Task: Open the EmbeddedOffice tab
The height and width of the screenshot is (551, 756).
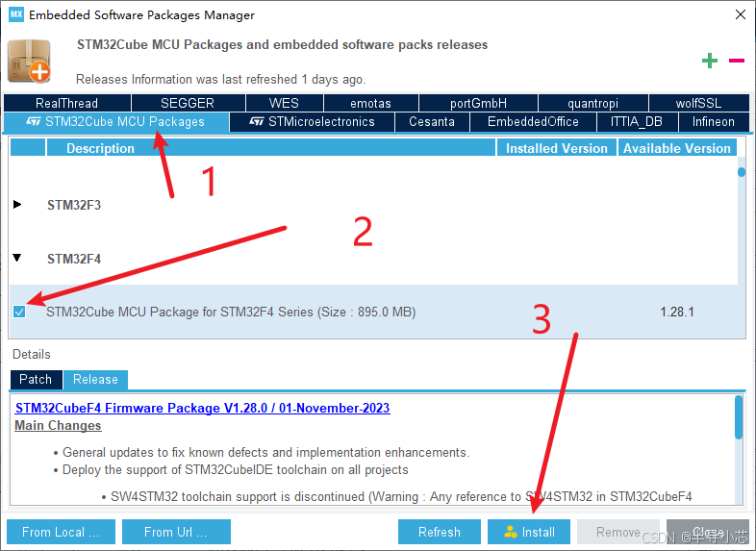Action: (533, 122)
